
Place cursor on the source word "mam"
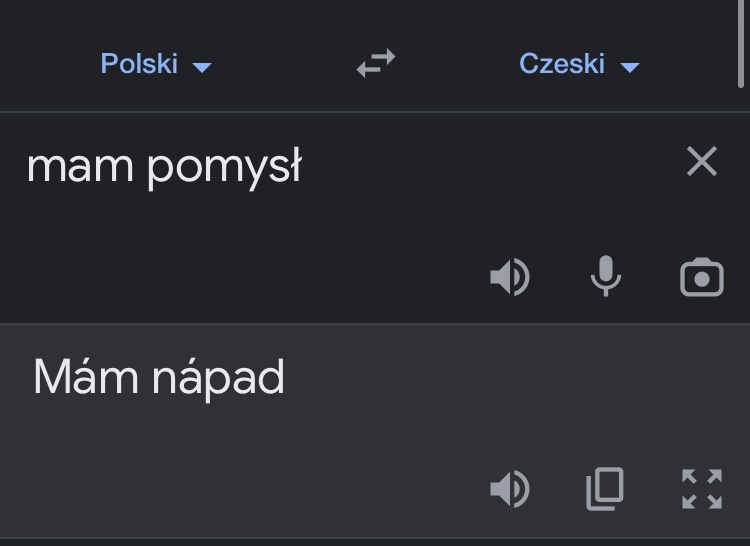tap(79, 166)
